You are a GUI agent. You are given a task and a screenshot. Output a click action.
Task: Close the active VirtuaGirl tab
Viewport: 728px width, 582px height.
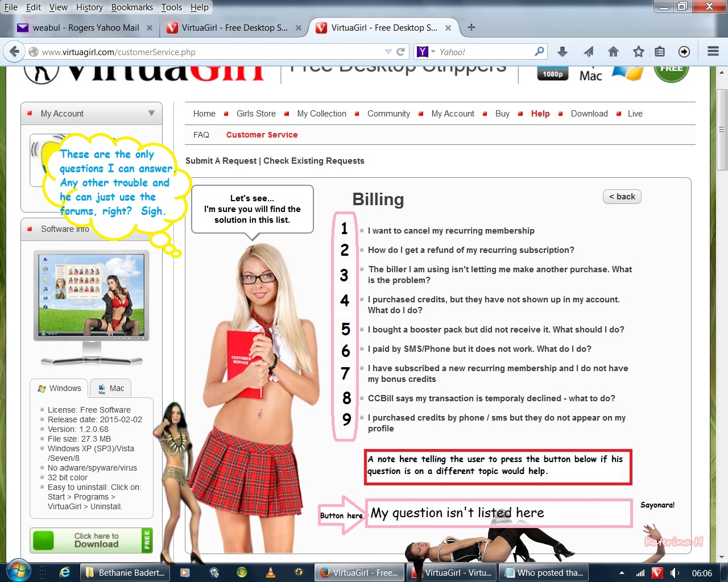(x=448, y=27)
